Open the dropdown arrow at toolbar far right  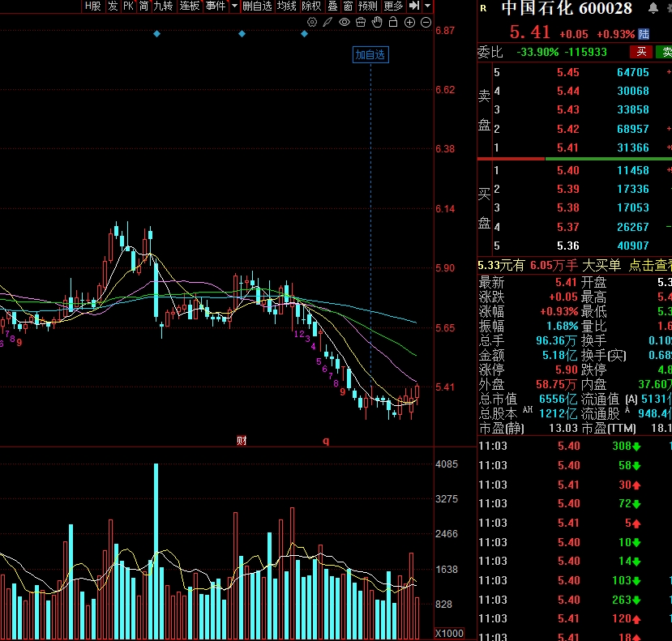(x=428, y=6)
